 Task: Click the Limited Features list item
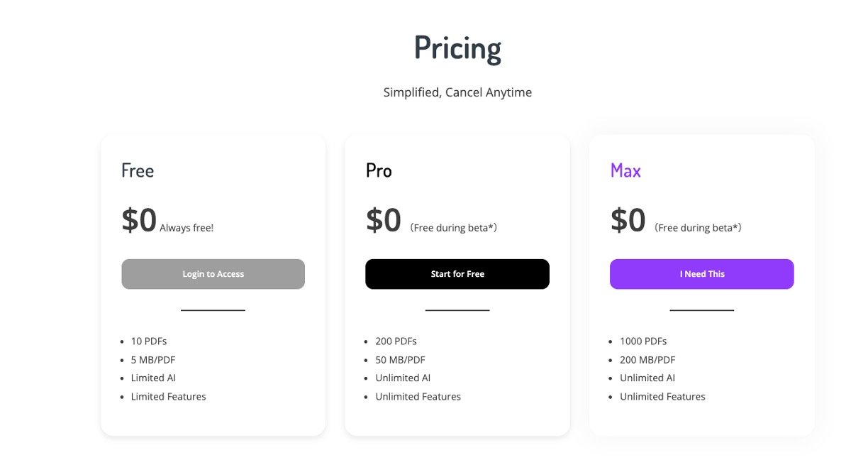168,396
